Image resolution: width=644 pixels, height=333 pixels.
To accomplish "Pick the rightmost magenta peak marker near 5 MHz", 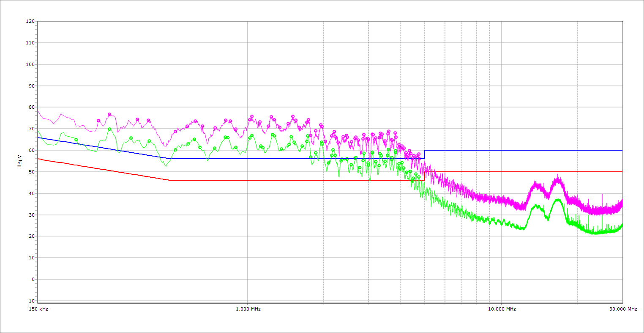I will tap(419, 154).
